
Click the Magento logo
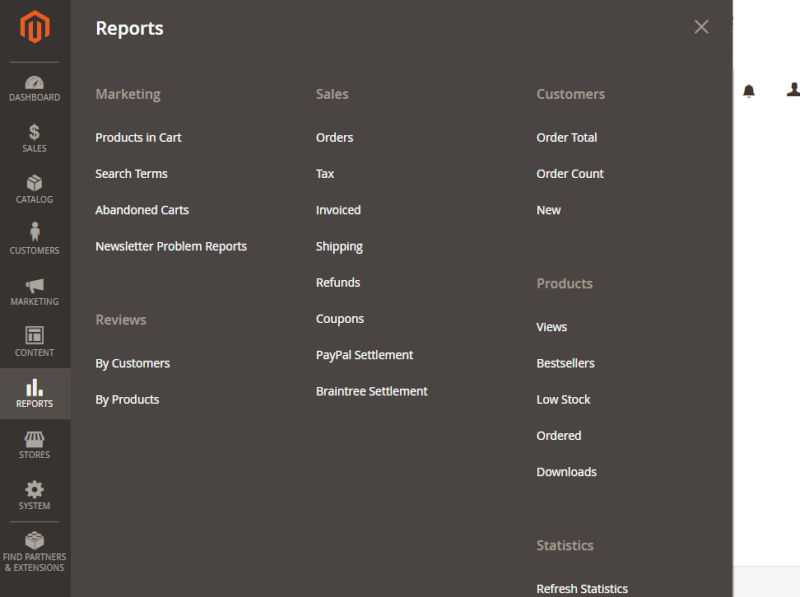tap(34, 29)
